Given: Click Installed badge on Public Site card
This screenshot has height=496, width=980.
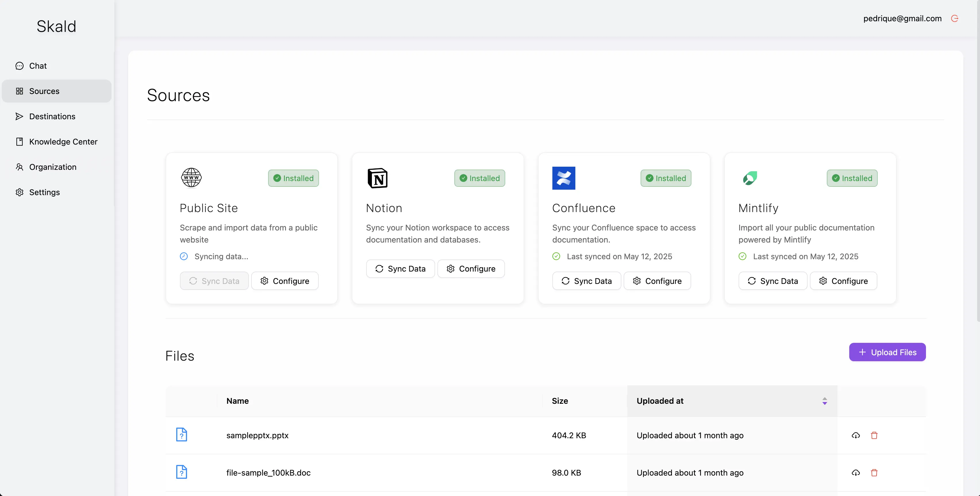Looking at the screenshot, I should click(x=293, y=178).
